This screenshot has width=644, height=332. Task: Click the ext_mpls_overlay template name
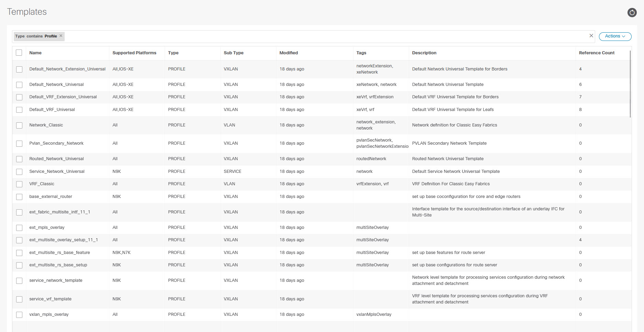click(47, 228)
